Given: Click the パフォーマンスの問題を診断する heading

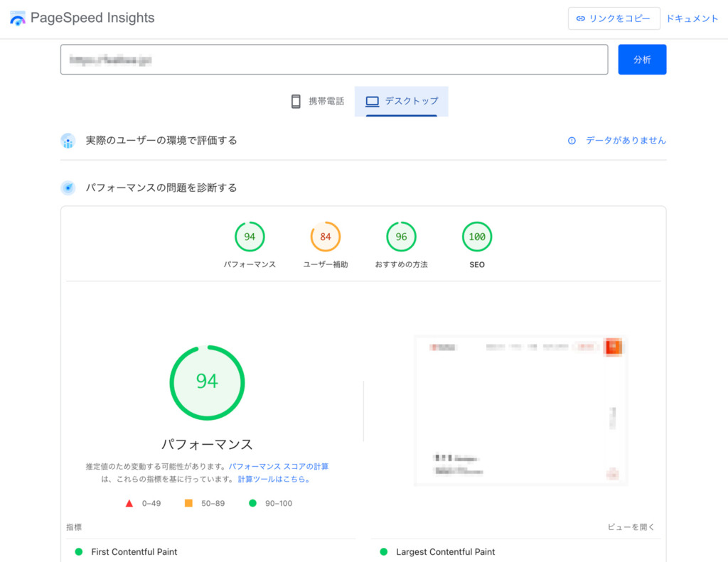Looking at the screenshot, I should 161,188.
